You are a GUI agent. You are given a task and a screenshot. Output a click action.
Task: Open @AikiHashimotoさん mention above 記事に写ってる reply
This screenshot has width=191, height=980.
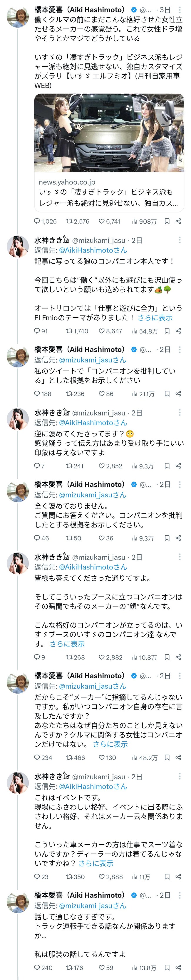(x=93, y=250)
